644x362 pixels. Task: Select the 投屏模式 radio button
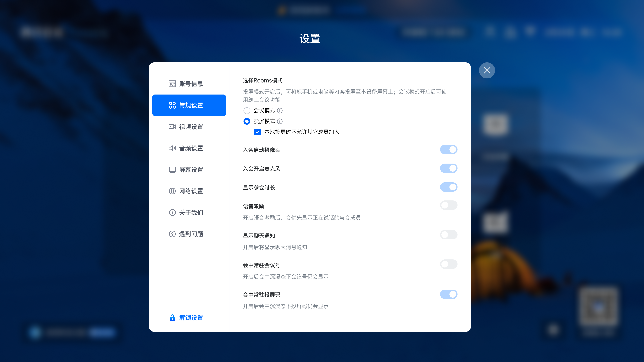pos(247,121)
